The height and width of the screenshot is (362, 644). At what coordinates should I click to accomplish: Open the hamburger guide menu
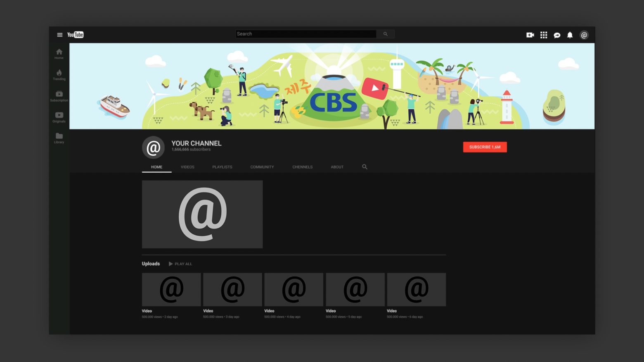59,35
